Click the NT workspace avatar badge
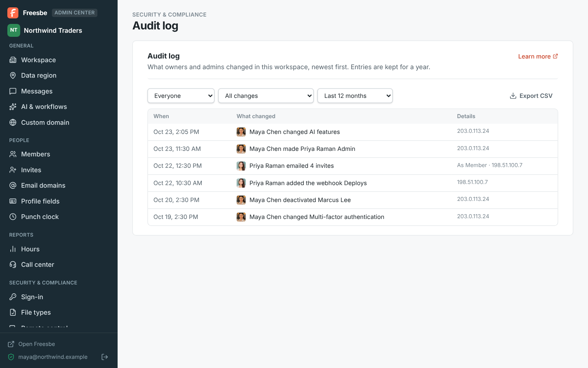Screen dimensions: 588x368 [x=14, y=30]
